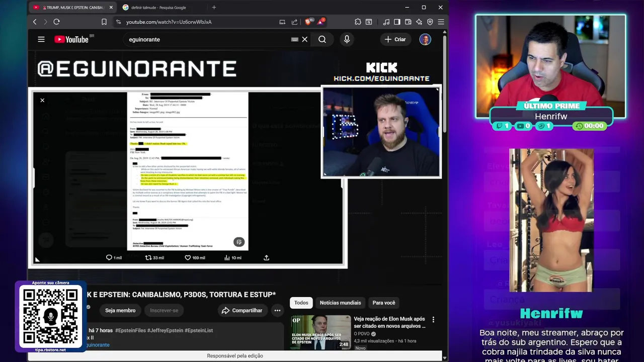Screen dimensions: 644x362
Task: Open the browser main hamburger menu
Action: coord(441,22)
